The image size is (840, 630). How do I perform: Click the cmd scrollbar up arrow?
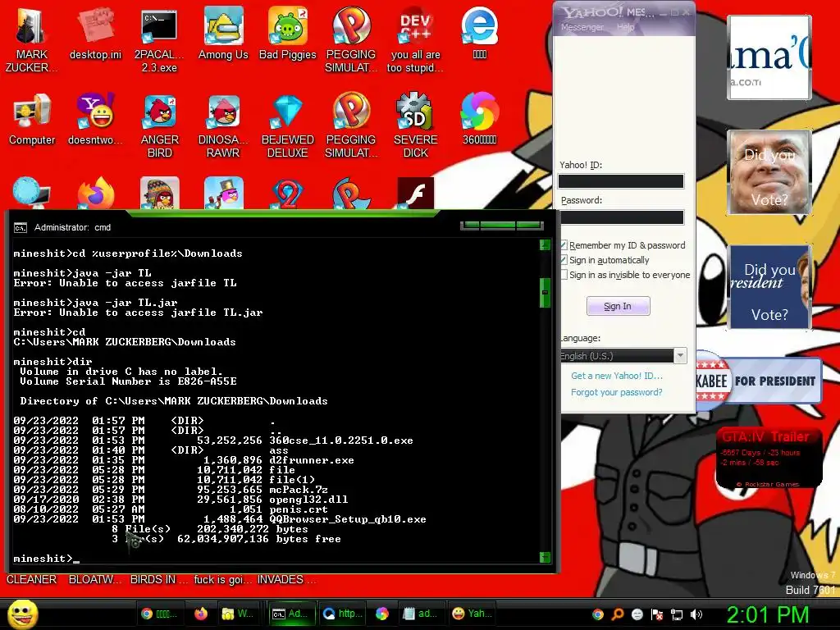(x=545, y=245)
